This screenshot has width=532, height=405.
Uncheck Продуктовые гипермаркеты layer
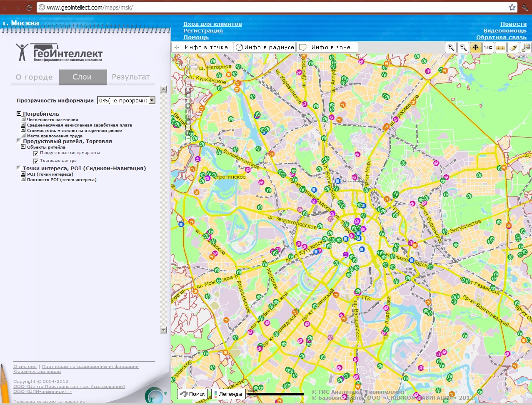click(x=36, y=153)
